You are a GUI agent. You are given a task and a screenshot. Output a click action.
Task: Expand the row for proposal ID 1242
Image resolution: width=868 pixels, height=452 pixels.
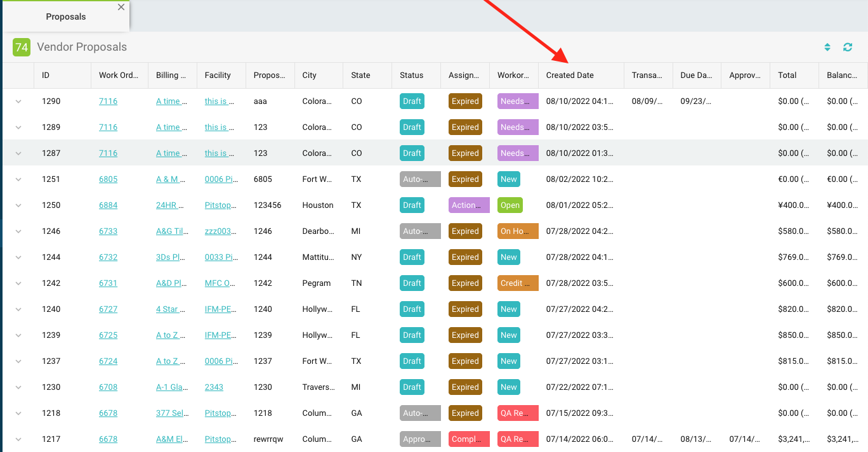[18, 283]
